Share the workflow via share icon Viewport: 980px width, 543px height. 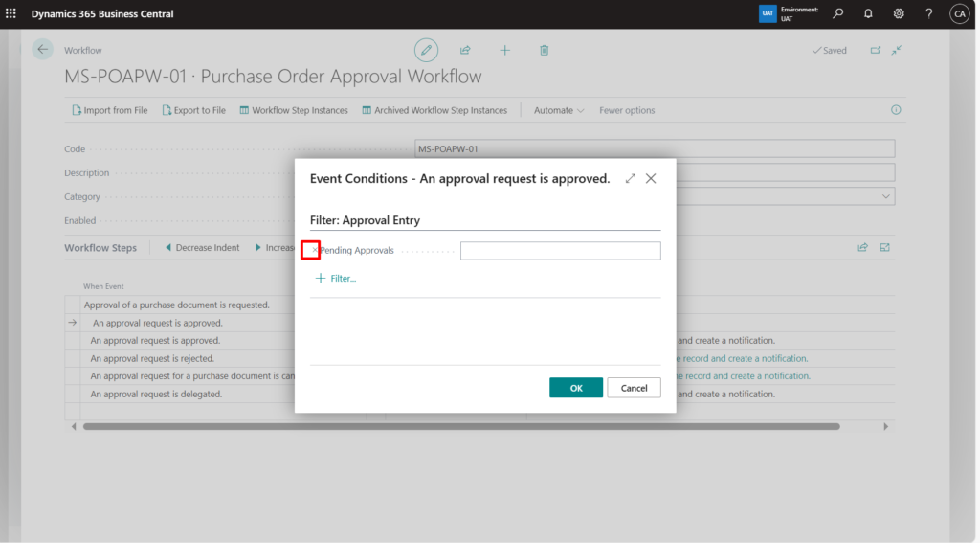[x=465, y=50]
